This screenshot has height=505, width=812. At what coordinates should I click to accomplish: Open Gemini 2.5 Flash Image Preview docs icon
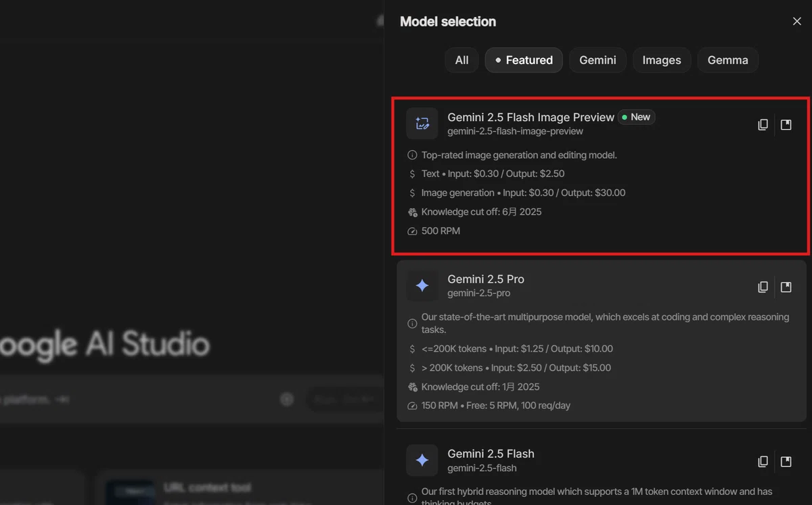786,124
